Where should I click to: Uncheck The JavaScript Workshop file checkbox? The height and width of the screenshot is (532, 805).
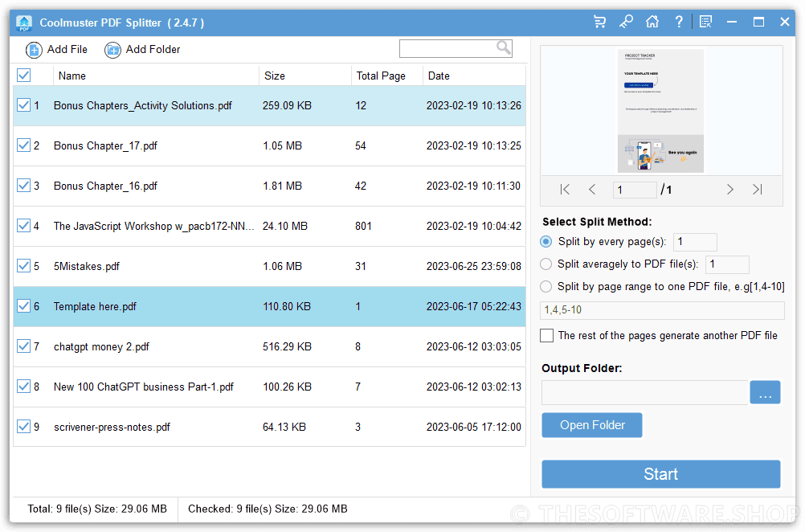point(23,226)
